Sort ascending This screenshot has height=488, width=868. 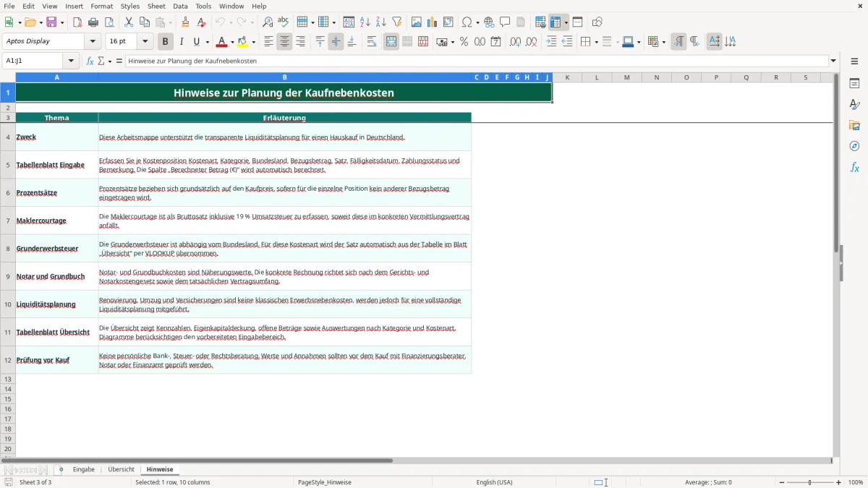[365, 22]
